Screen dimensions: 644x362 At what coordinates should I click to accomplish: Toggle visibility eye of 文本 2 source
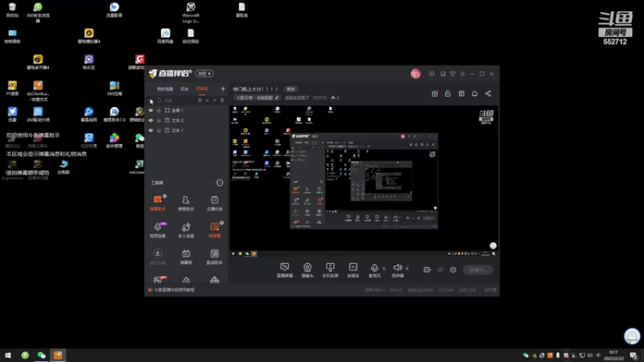[x=151, y=120]
